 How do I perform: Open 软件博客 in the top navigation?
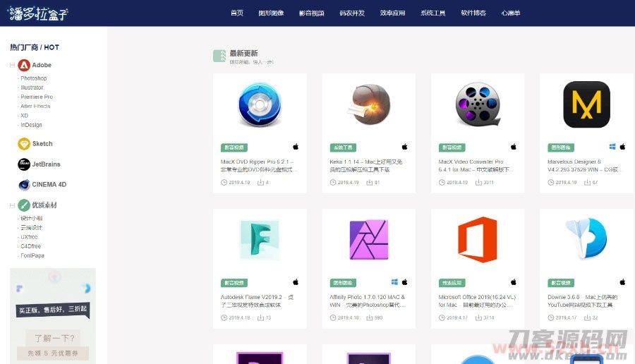473,13
